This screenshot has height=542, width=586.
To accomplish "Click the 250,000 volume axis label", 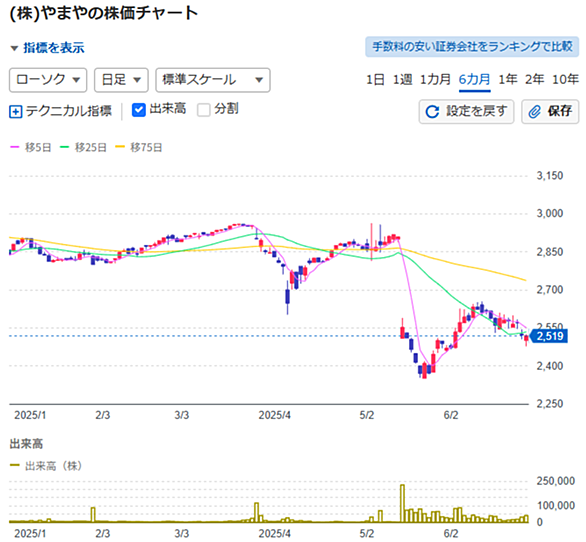I will (555, 481).
